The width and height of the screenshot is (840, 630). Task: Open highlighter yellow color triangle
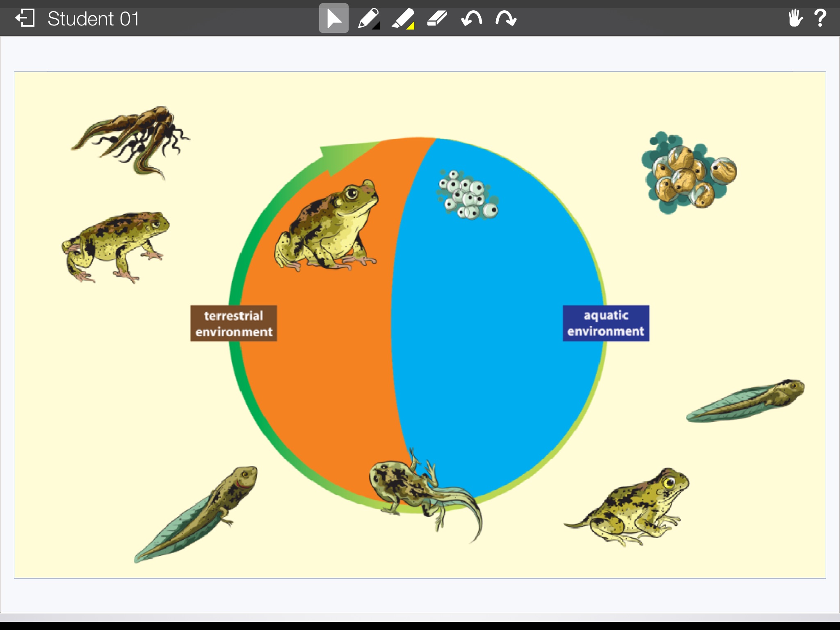click(x=411, y=26)
